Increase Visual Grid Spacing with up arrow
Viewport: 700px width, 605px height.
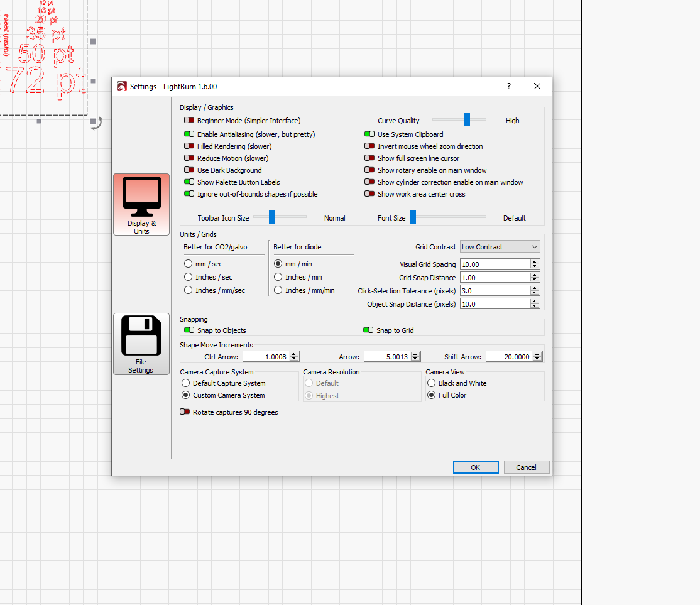pyautogui.click(x=534, y=261)
